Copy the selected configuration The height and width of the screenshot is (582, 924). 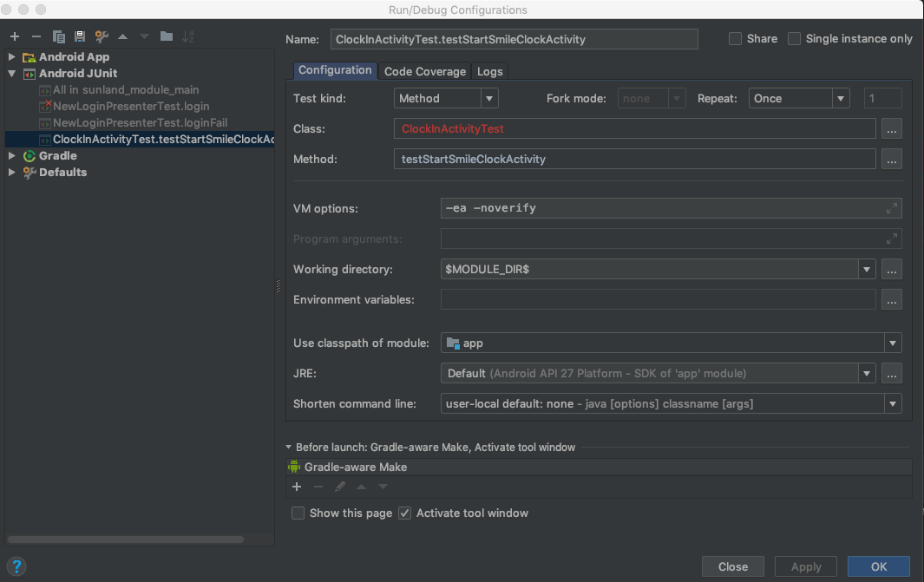click(x=59, y=36)
